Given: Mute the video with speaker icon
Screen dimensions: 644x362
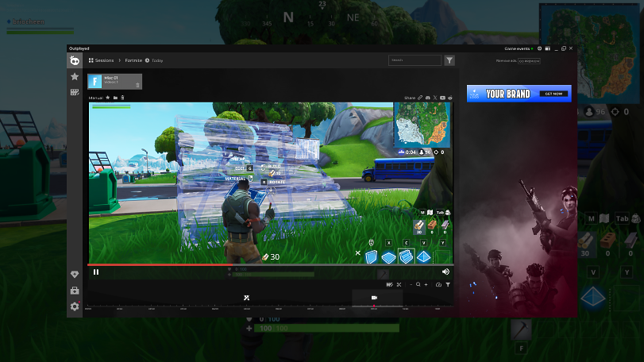Looking at the screenshot, I should (445, 271).
